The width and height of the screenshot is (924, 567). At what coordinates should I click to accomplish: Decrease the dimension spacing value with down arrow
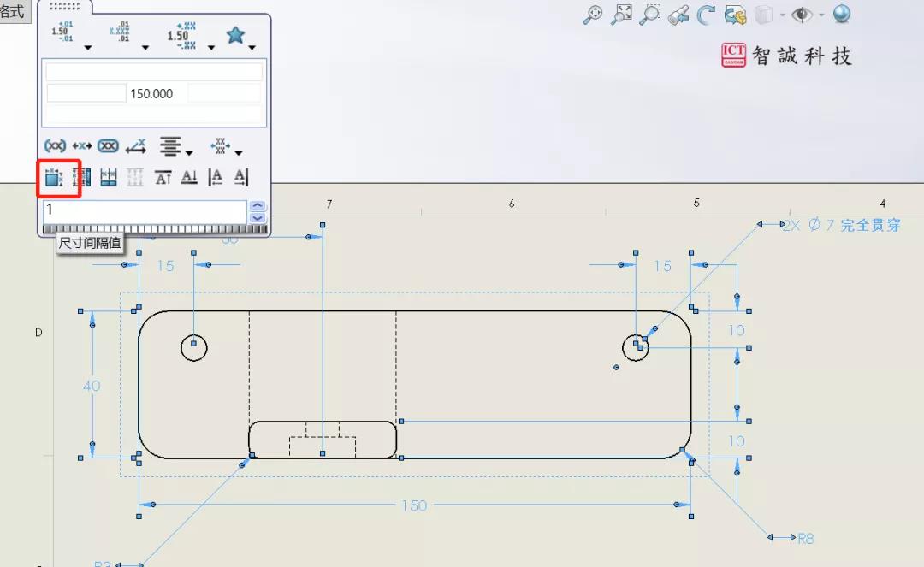(x=258, y=217)
